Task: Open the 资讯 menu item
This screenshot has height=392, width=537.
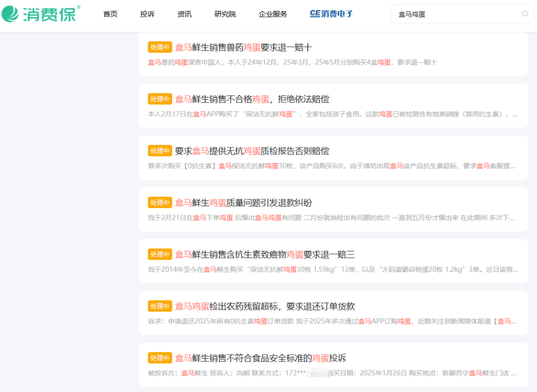Action: tap(184, 14)
